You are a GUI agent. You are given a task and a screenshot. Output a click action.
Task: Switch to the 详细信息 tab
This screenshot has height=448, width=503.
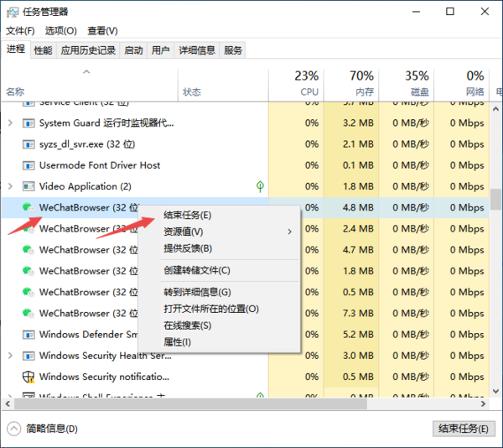197,50
